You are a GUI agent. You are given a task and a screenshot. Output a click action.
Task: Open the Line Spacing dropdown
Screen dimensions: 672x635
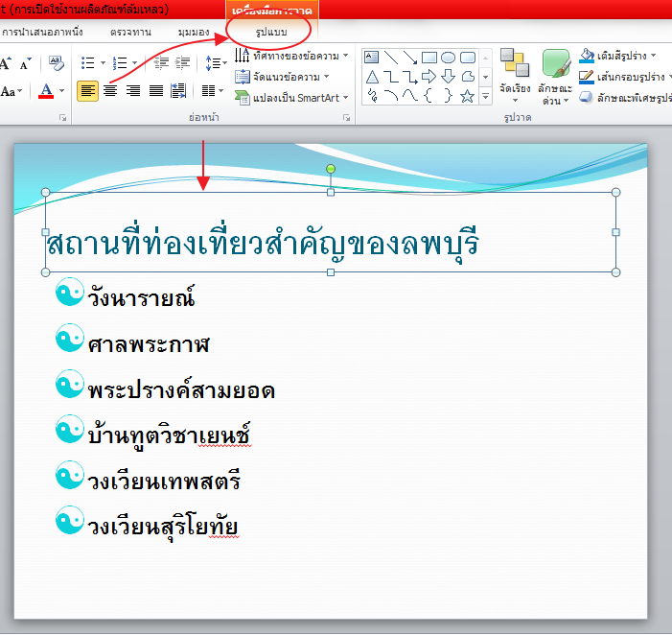tap(216, 63)
